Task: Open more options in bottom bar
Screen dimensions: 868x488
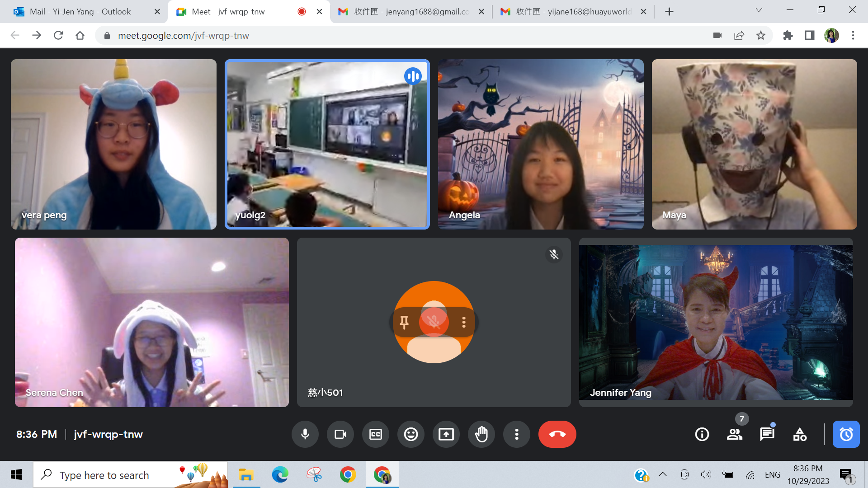Action: click(x=517, y=434)
